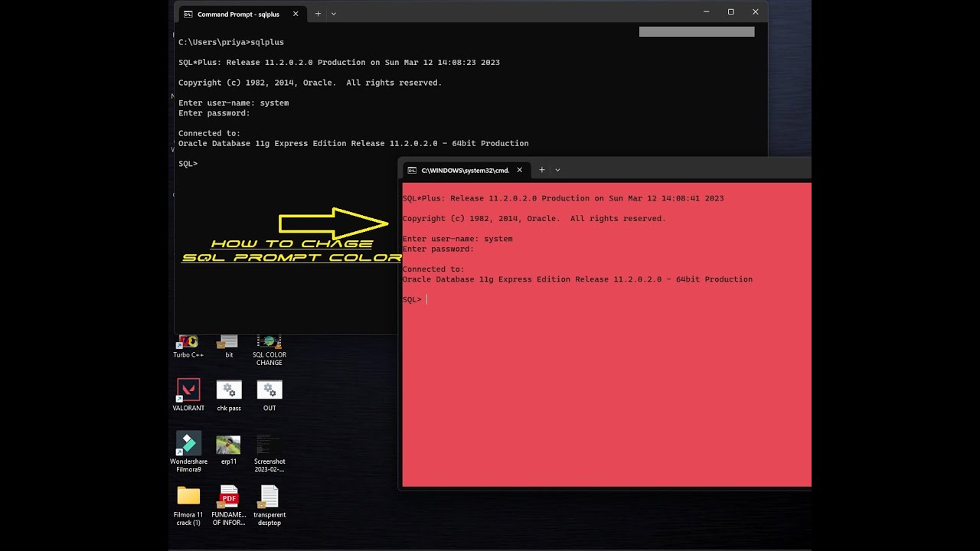The height and width of the screenshot is (551, 980).
Task: Close the Command Prompt - sqlplus tab
Action: coord(296,14)
